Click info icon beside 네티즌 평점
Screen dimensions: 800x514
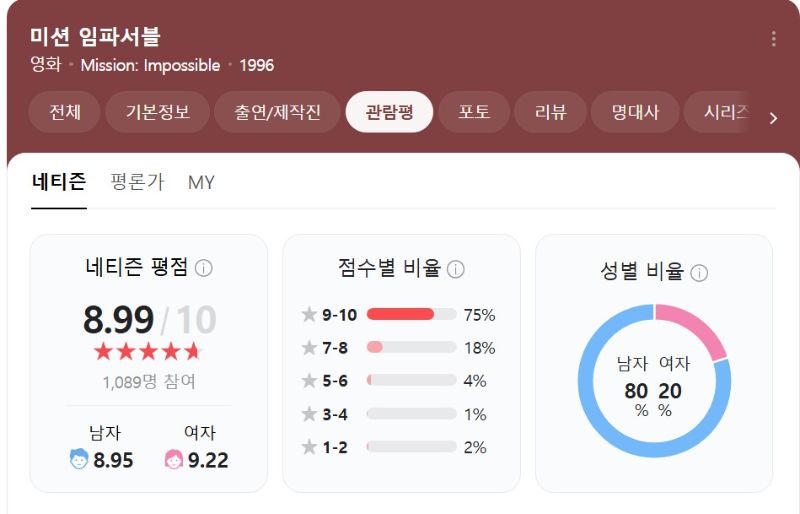204,268
